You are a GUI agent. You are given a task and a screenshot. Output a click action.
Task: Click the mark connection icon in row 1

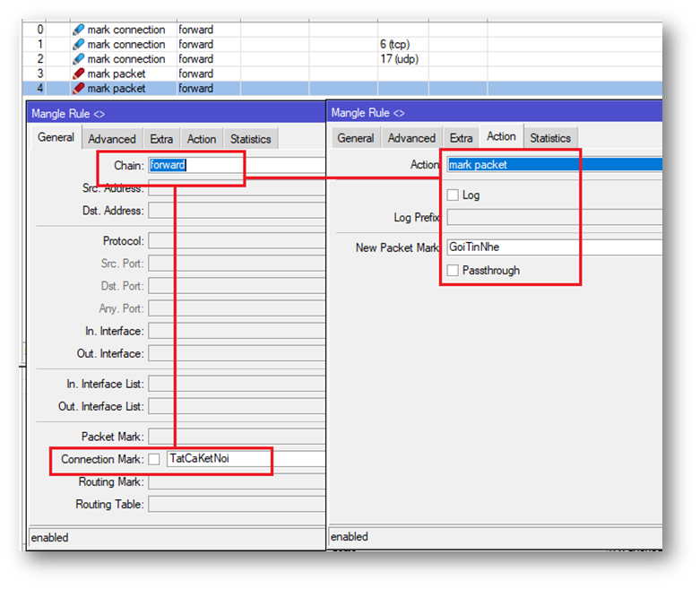[79, 45]
